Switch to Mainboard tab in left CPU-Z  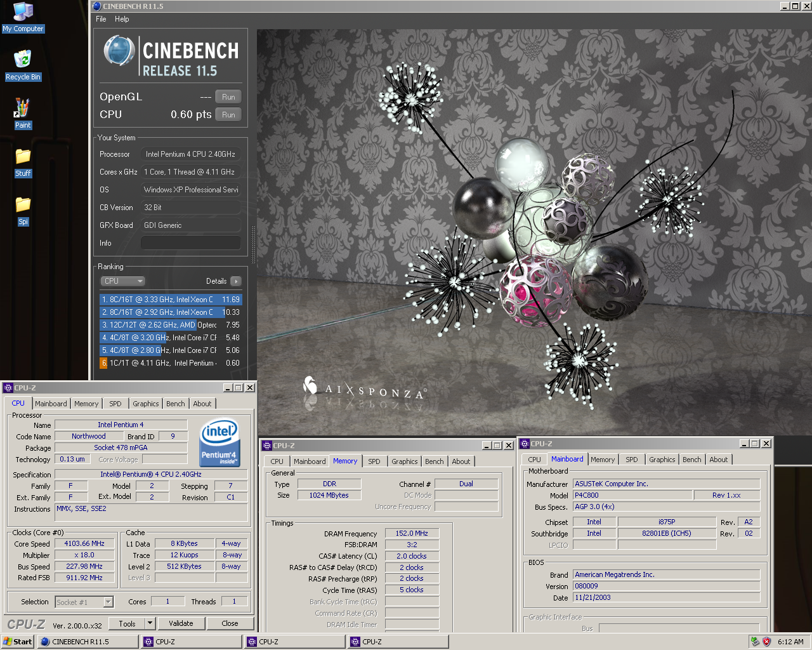point(51,404)
